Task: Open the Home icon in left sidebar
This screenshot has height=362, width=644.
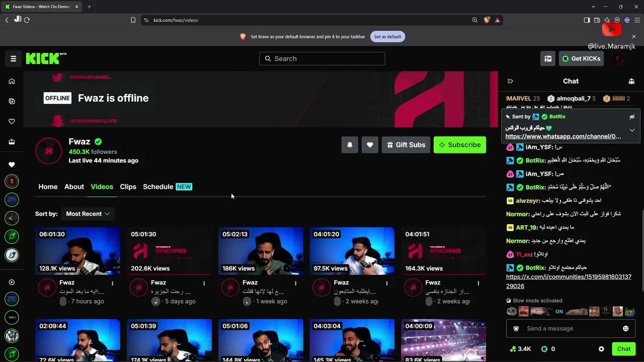Action: point(12,81)
